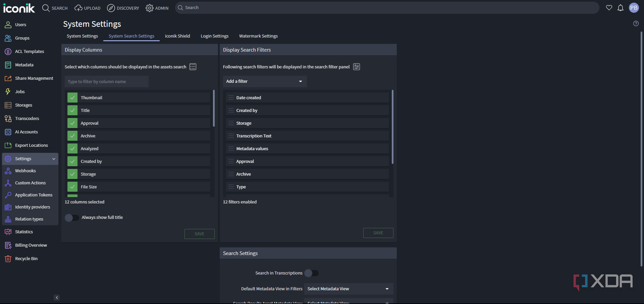Image resolution: width=644 pixels, height=304 pixels.
Task: Open the Relation types icon
Action: pyautogui.click(x=8, y=219)
